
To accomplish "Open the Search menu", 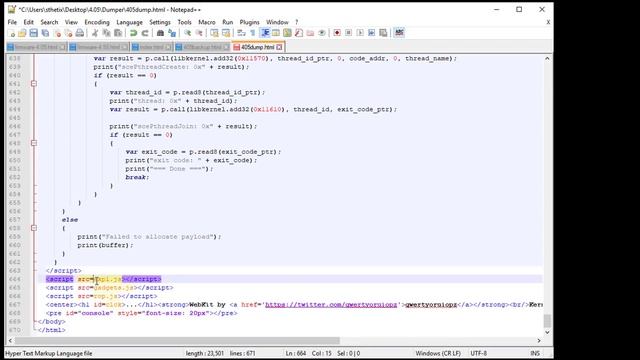I will click(49, 22).
